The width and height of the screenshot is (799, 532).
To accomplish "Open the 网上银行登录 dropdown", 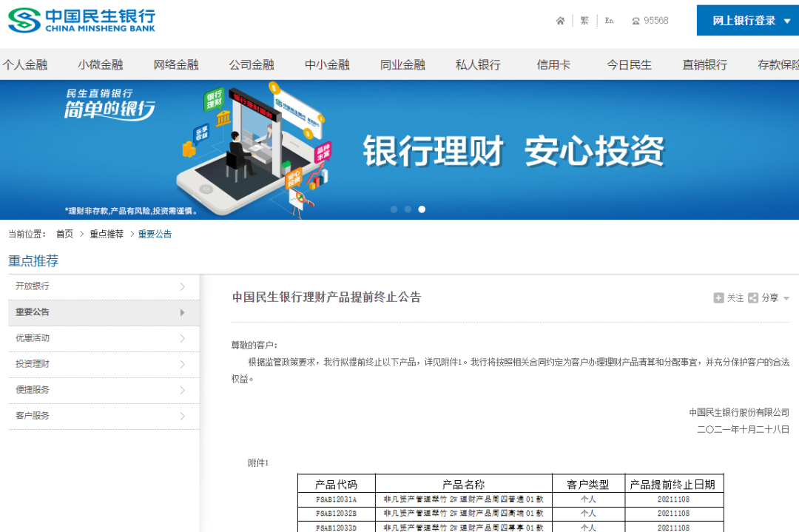I will 747,21.
